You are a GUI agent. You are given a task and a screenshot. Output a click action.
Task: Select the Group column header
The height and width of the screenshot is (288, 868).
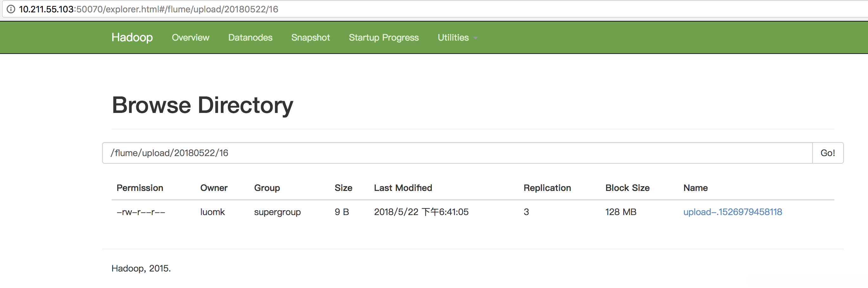267,188
